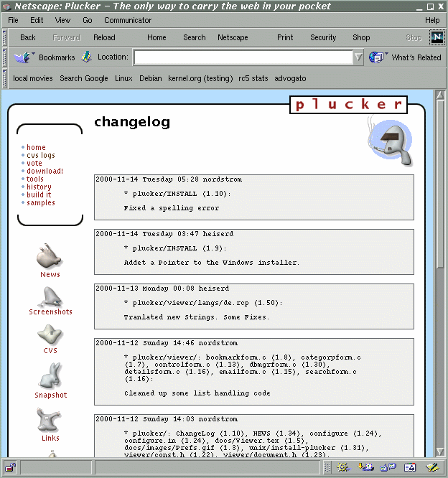Open the local movies bookmark
This screenshot has width=448, height=478.
click(x=32, y=78)
